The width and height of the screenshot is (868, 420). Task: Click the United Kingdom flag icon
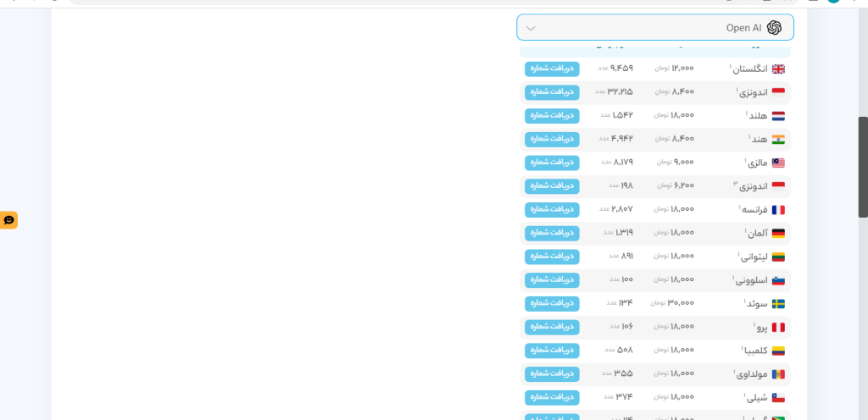778,69
